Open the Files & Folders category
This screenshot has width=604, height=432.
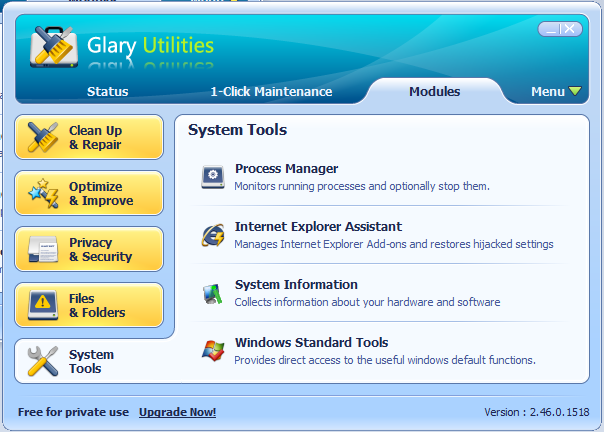coord(89,305)
